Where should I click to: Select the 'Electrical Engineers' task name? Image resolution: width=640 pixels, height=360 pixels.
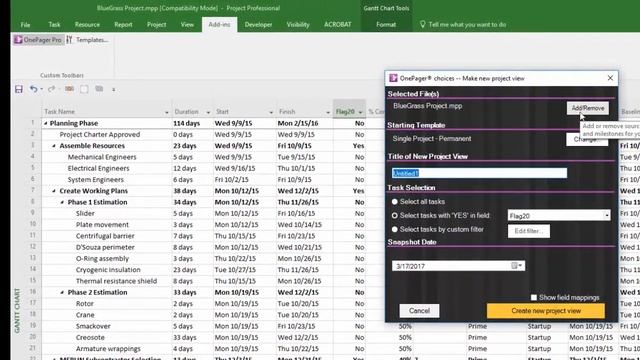point(98,168)
